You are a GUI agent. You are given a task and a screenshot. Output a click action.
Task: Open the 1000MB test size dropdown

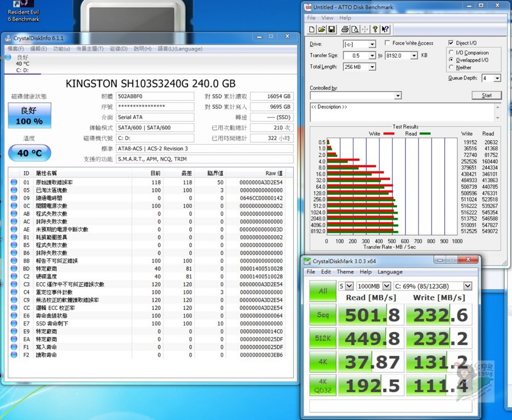click(387, 286)
